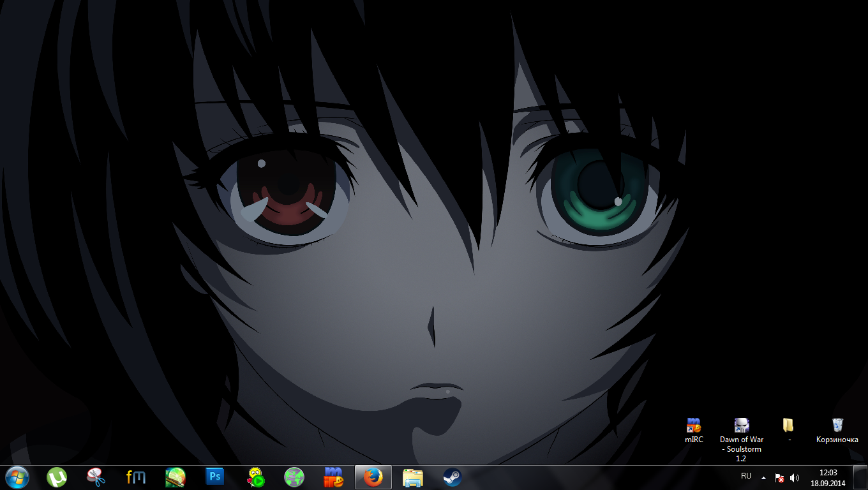The width and height of the screenshot is (868, 490).
Task: Open Action Center flag icon in tray
Action: point(779,478)
